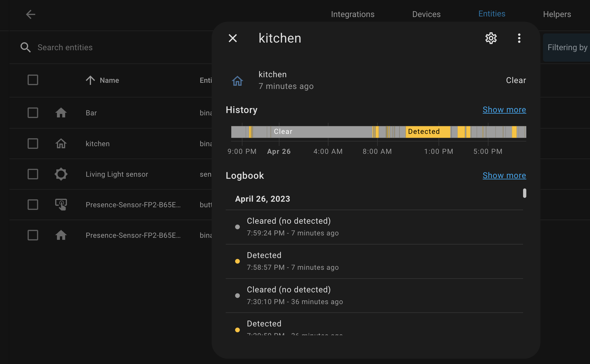Open kitchen entity settings gear
Image resolution: width=590 pixels, height=364 pixels.
(491, 38)
